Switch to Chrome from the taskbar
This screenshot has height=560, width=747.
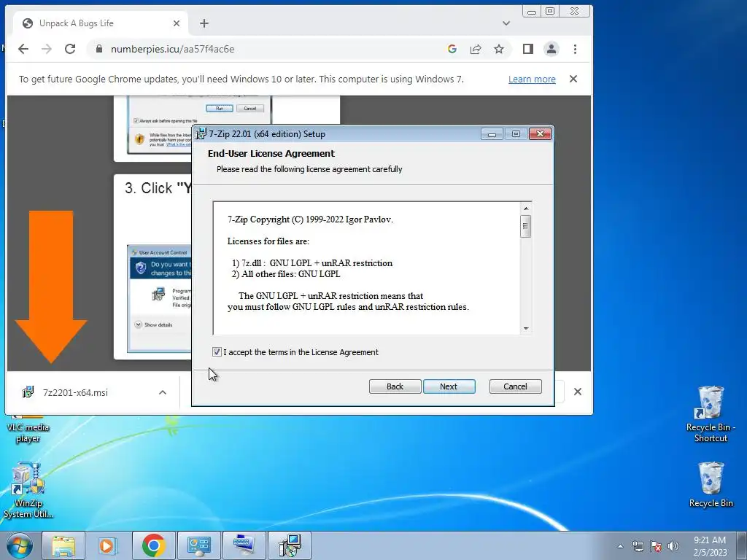pos(153,545)
